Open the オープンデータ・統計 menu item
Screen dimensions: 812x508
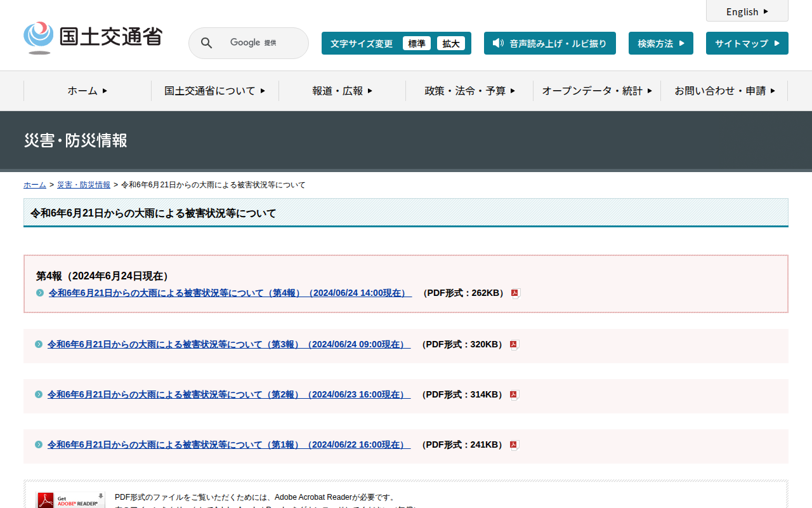click(596, 91)
